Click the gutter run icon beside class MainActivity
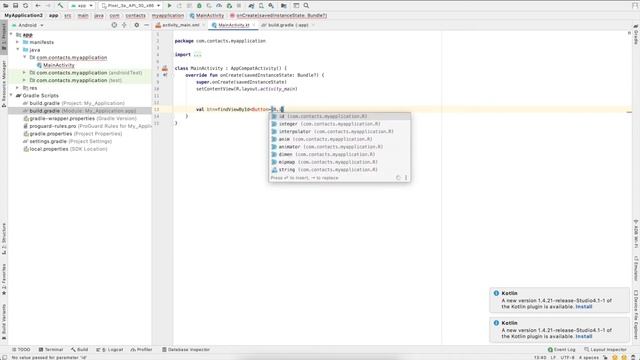The height and width of the screenshot is (360, 640). [164, 68]
